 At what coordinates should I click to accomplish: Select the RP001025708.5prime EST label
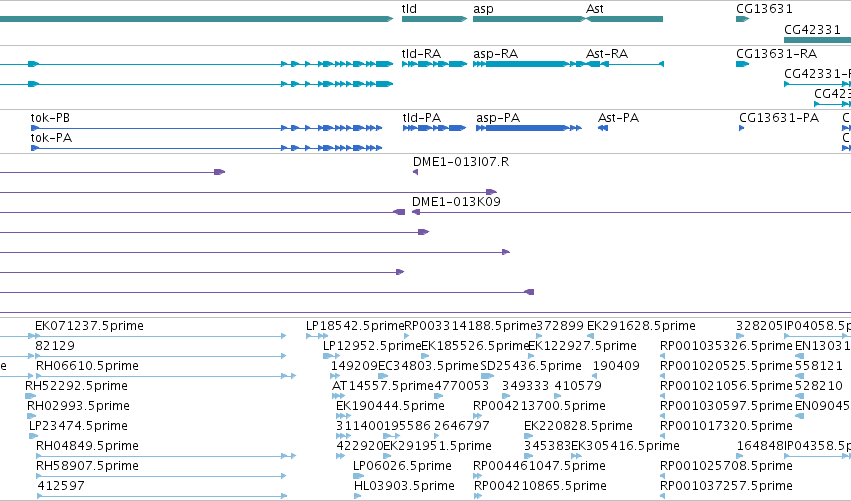click(x=726, y=466)
